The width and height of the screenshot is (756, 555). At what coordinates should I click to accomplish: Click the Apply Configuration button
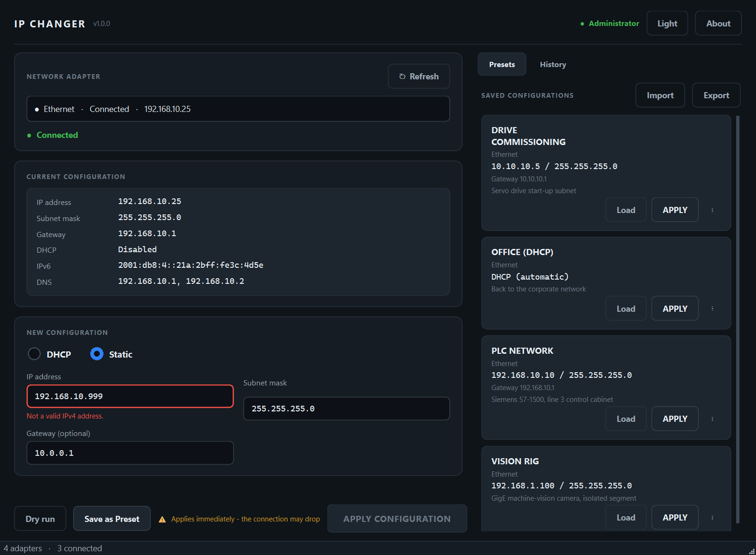(397, 519)
